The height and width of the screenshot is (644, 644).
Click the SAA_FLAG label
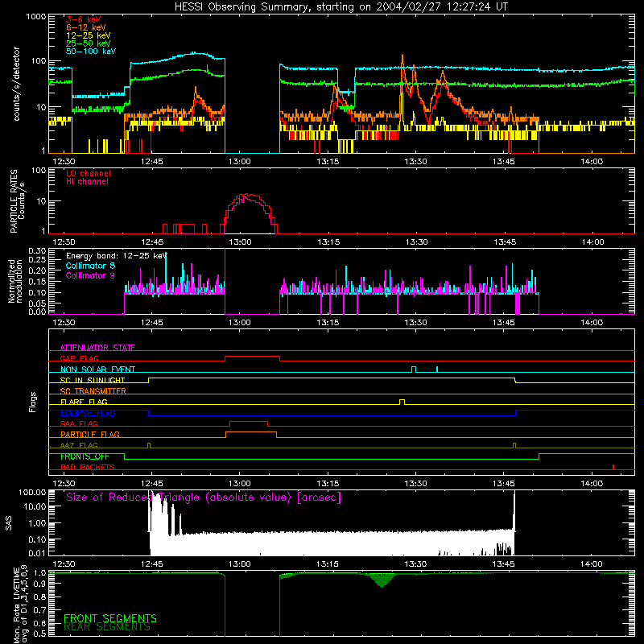coord(79,423)
